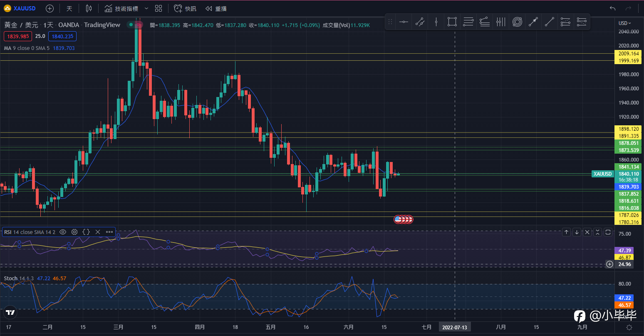644x336 pixels.
Task: Open the candlestick chart style menu
Action: coord(89,8)
